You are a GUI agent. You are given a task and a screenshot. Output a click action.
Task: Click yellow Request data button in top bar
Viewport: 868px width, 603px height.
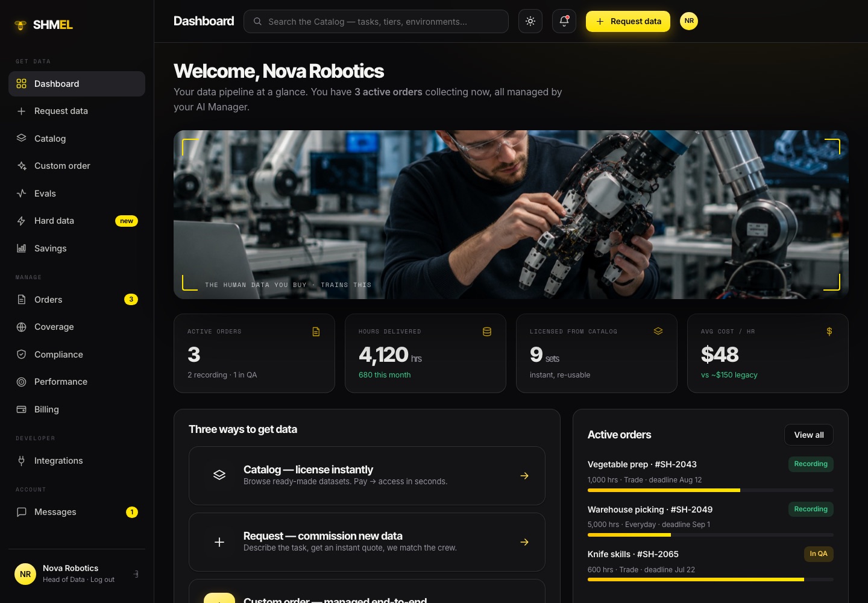[x=628, y=21]
